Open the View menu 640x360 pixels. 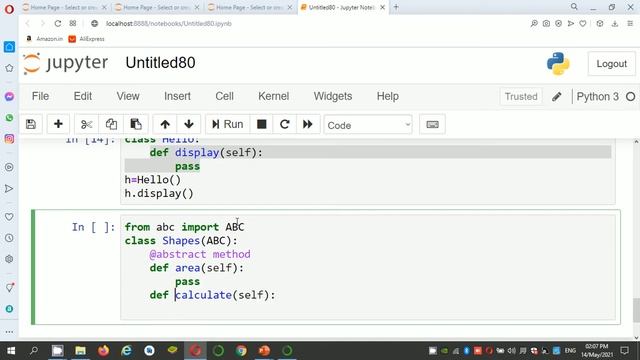tap(128, 96)
